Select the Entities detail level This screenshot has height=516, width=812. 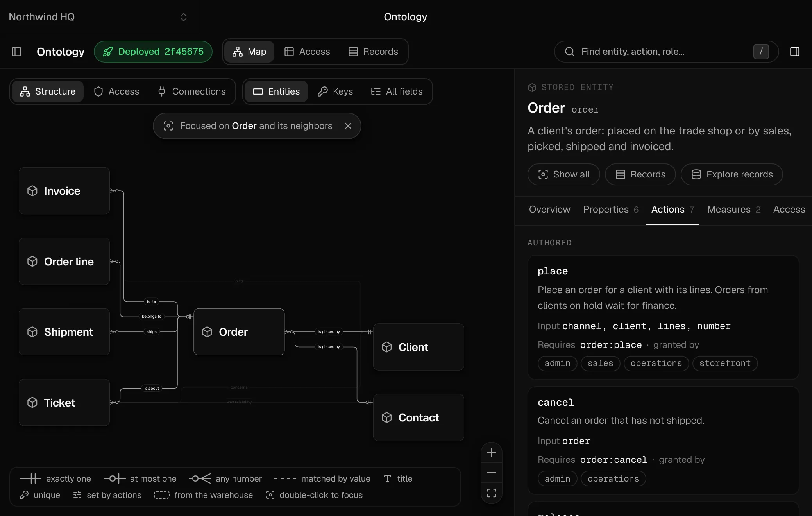pyautogui.click(x=276, y=91)
